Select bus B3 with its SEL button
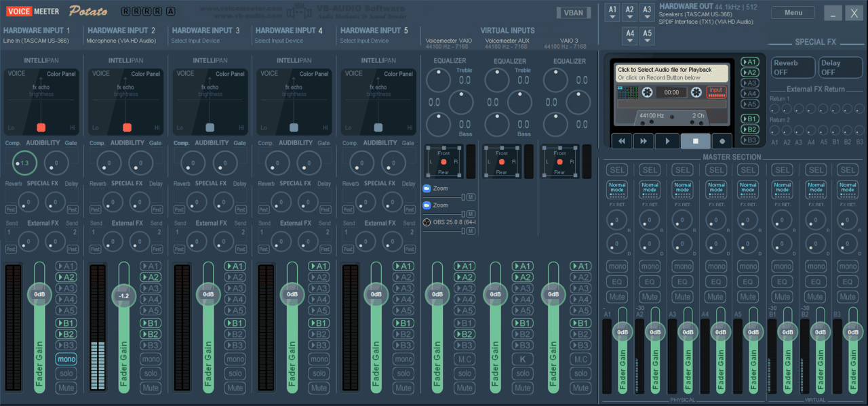The height and width of the screenshot is (406, 868). tap(848, 170)
